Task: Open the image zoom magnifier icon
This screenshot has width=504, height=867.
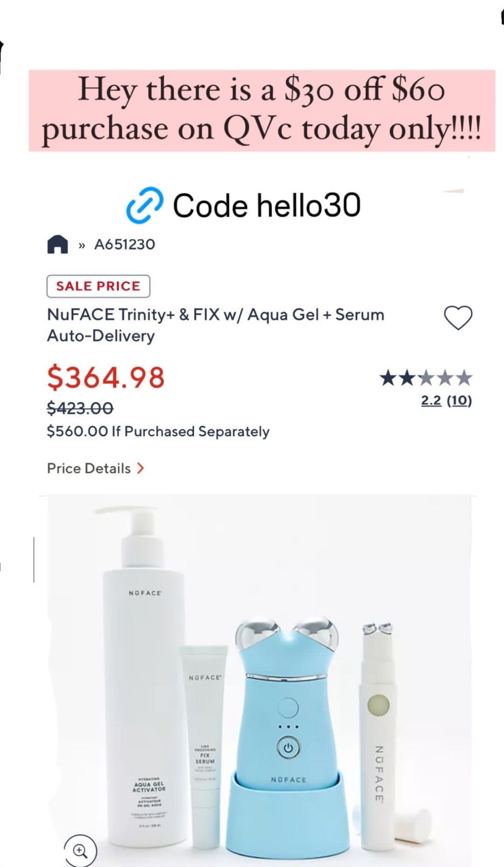Action: 80,850
